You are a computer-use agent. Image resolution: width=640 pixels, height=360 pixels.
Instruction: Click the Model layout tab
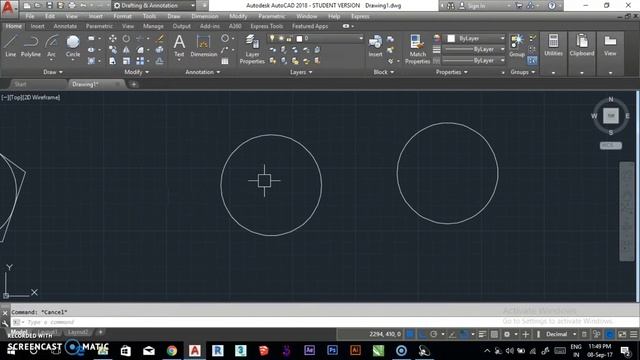tap(19, 332)
